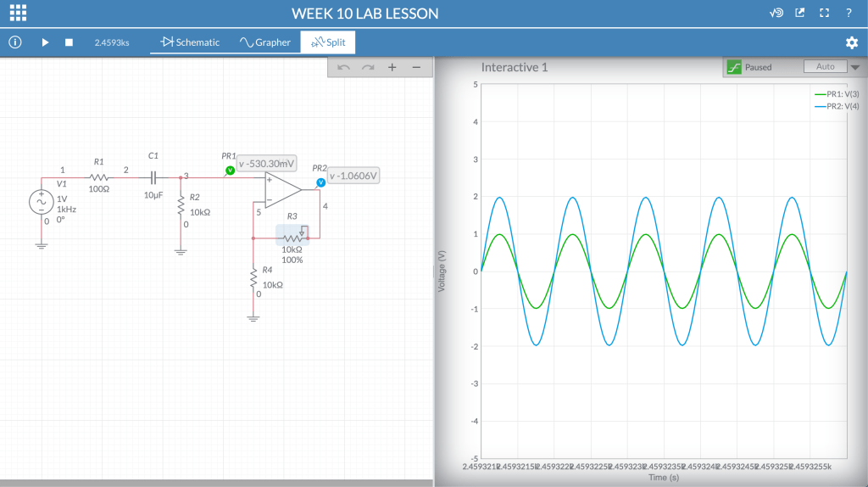The image size is (868, 487).
Task: Select the Split view tab
Action: pyautogui.click(x=328, y=42)
